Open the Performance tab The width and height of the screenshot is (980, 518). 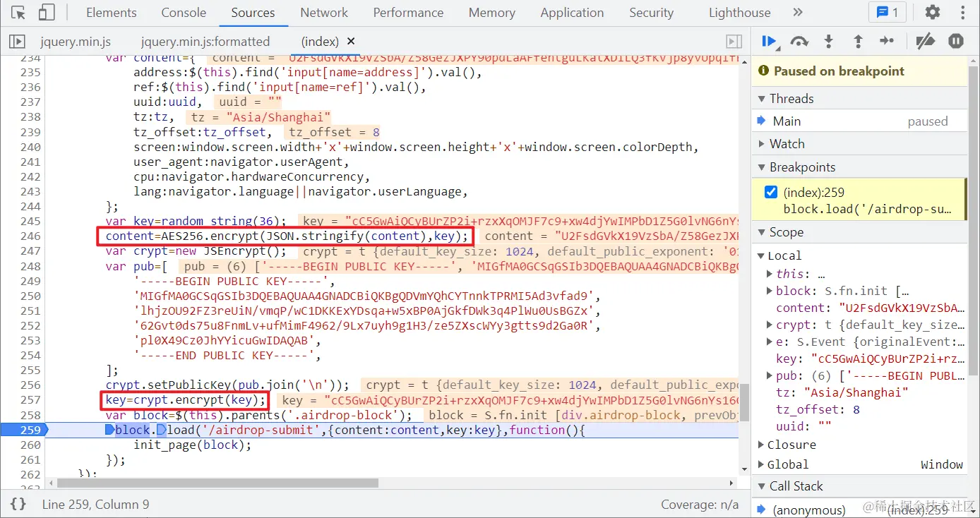(408, 13)
